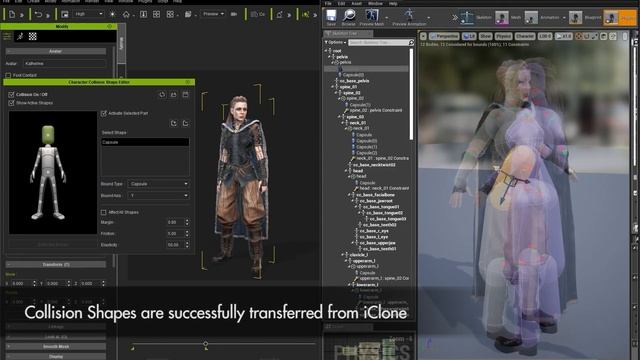
Task: Open the Animation editor mode thumbnail
Action: tap(531, 18)
